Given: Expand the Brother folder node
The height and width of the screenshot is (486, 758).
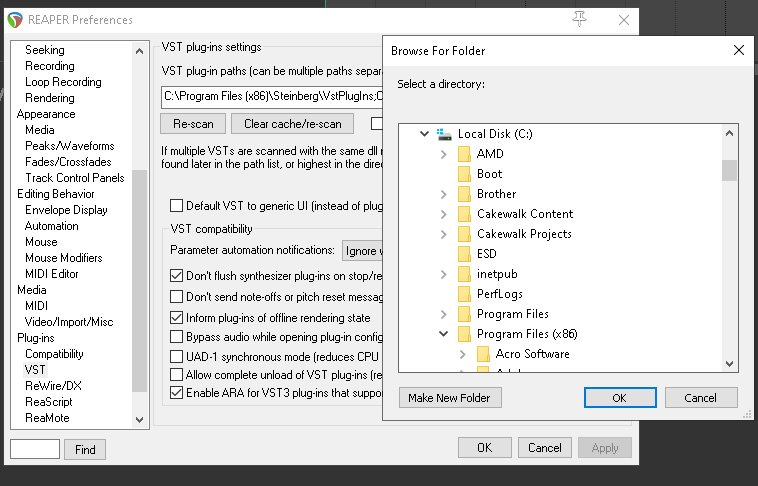Looking at the screenshot, I should tap(444, 194).
